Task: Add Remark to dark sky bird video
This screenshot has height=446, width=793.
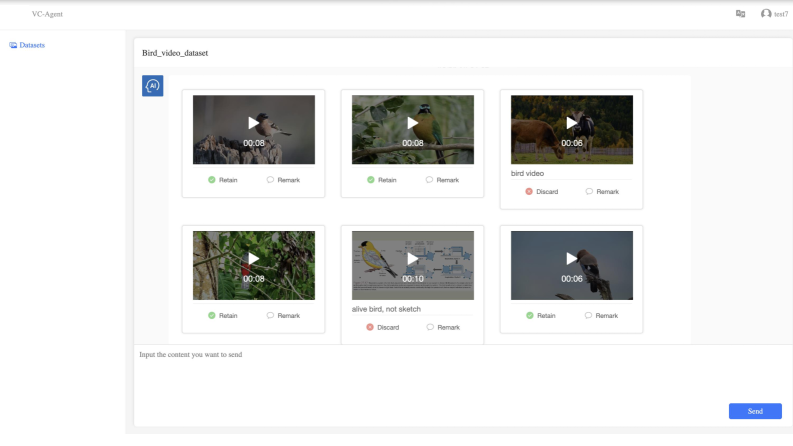Action: pos(601,316)
